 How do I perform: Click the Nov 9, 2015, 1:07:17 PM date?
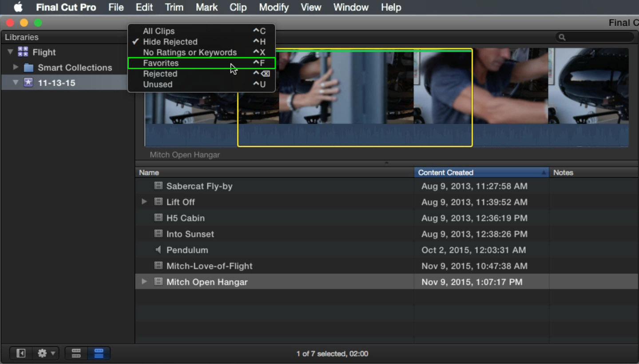472,282
